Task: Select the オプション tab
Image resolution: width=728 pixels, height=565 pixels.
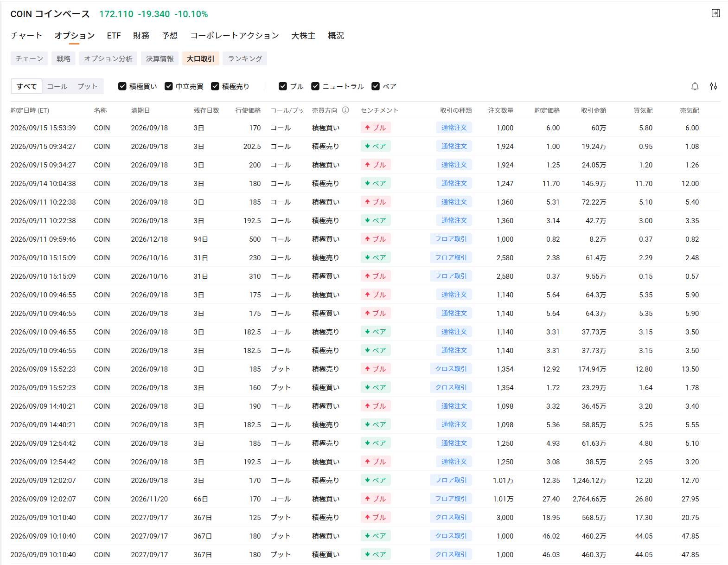Action: click(75, 36)
